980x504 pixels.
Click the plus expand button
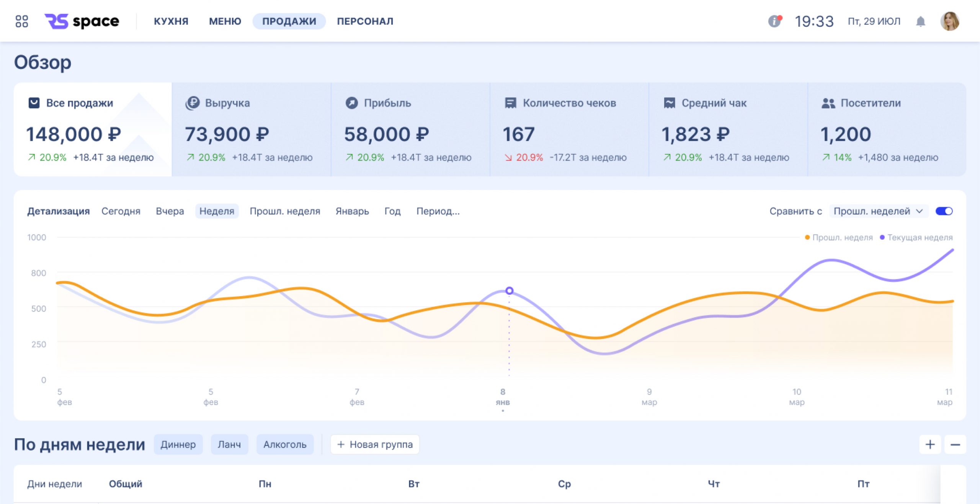pos(930,444)
